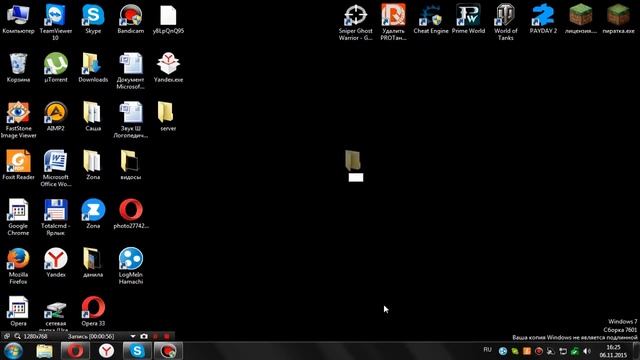Select the Foxit Reader shortcut
Screen dimensions: 640x360
pyautogui.click(x=18, y=165)
